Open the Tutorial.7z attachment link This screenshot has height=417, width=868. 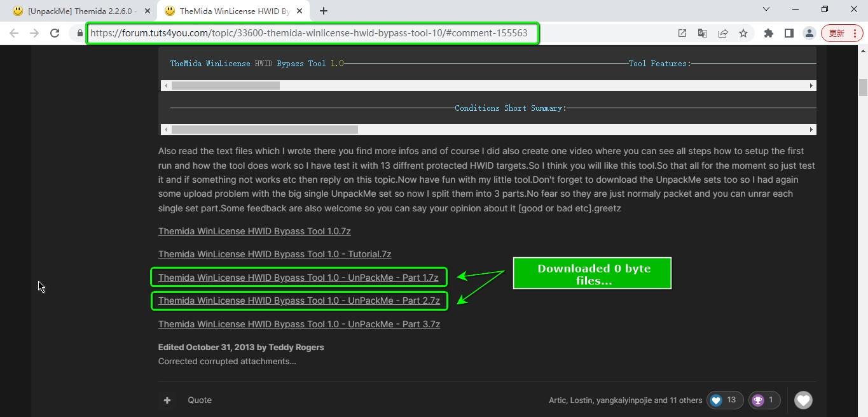(275, 254)
